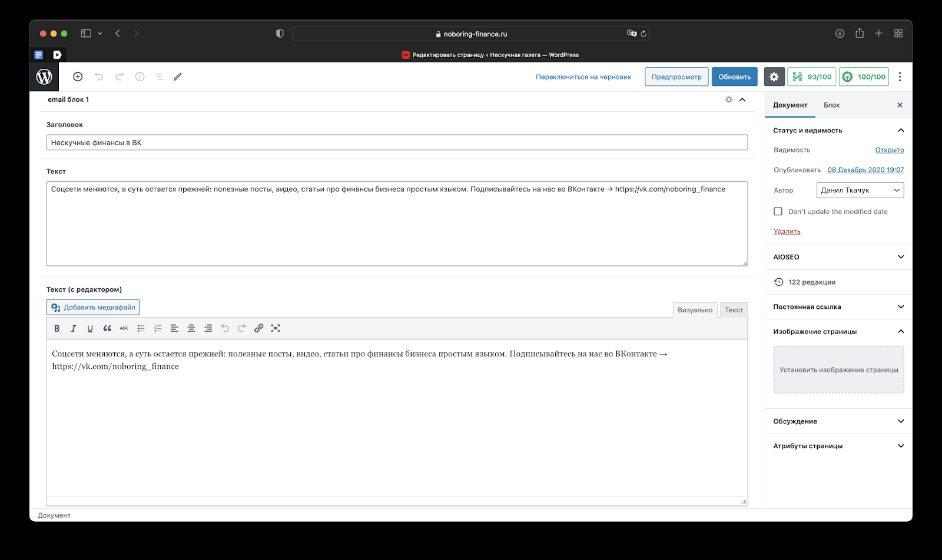Viewport: 942px width, 560px height.
Task: Click the insert link chain icon
Action: [x=258, y=328]
